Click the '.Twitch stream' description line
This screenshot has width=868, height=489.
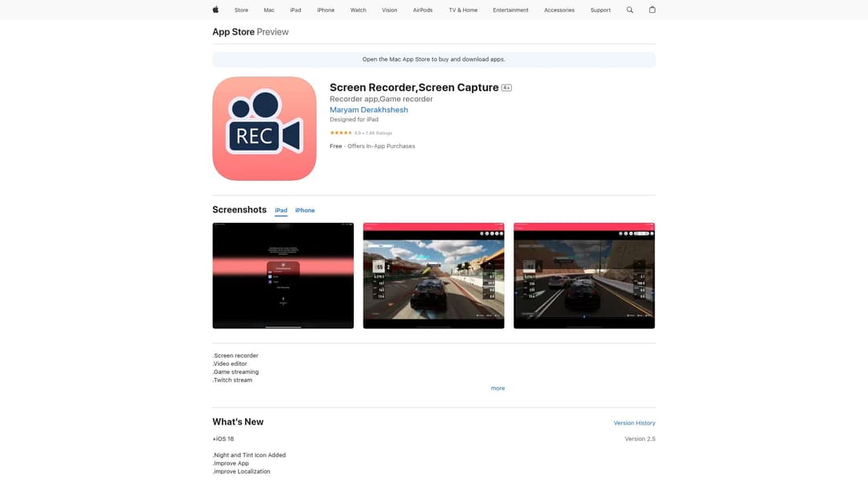[x=232, y=380]
